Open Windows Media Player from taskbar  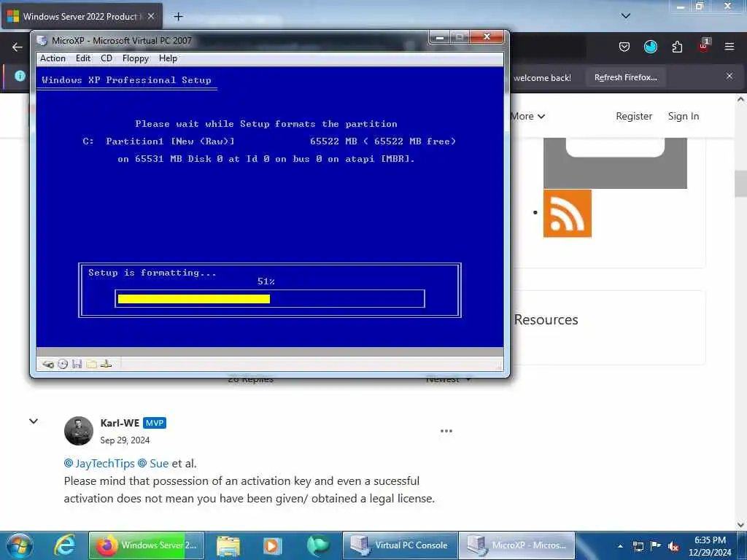273,545
